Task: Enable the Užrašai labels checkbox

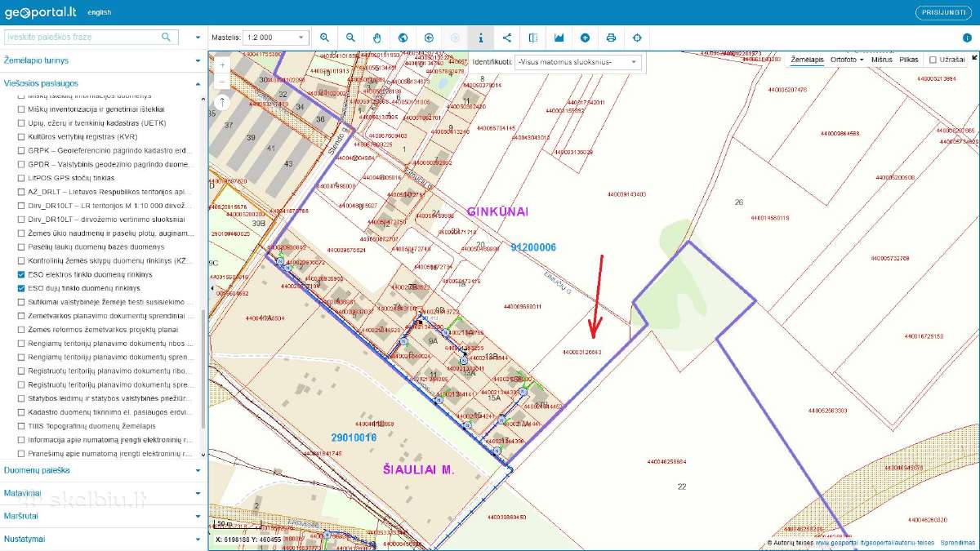Action: pos(933,60)
